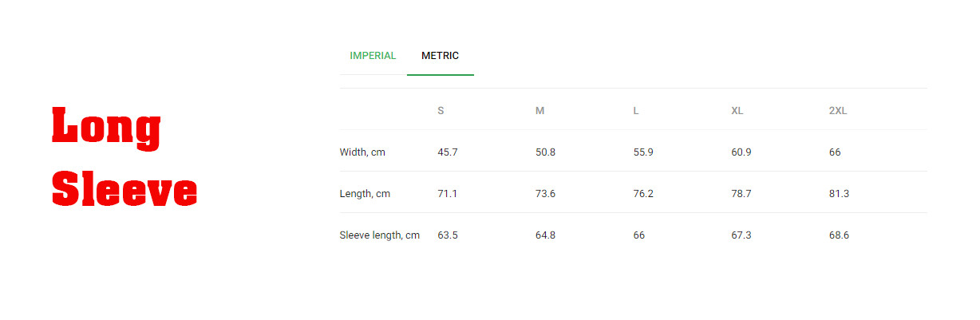Select the 45.7 width value for S
The width and height of the screenshot is (980, 320).
[448, 152]
